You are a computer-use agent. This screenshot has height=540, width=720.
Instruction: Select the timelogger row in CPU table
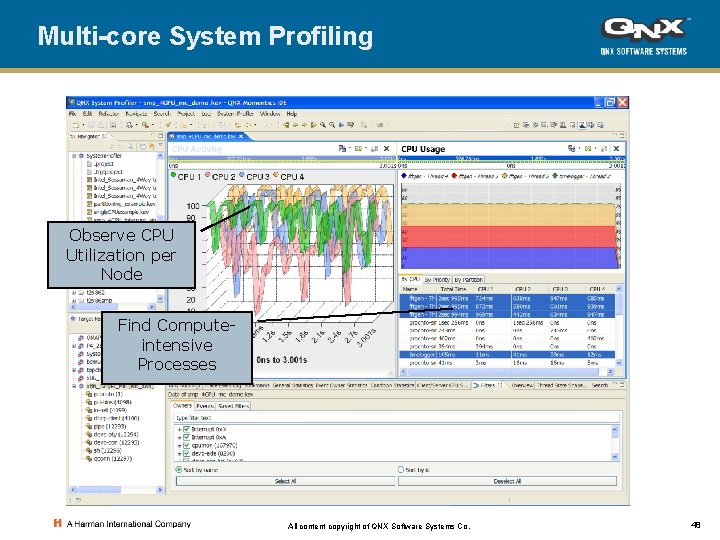[x=507, y=354]
